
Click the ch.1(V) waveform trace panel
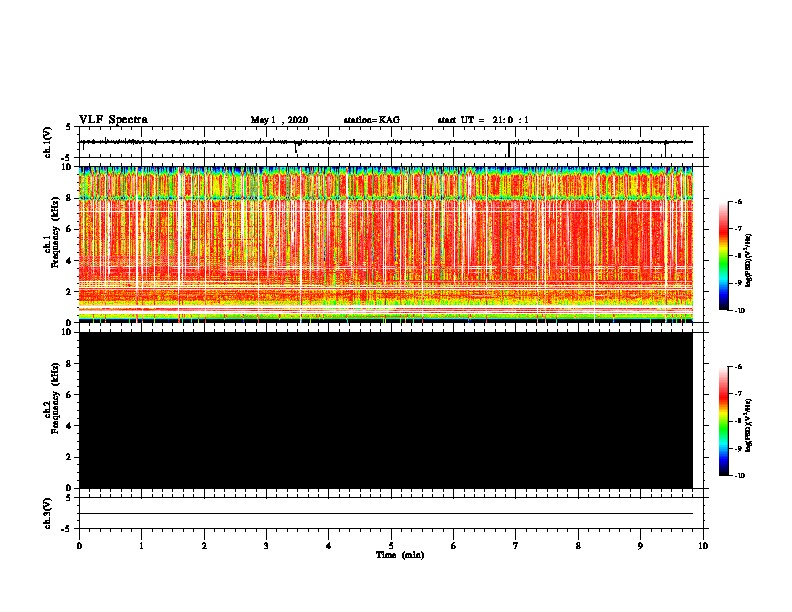(393, 142)
